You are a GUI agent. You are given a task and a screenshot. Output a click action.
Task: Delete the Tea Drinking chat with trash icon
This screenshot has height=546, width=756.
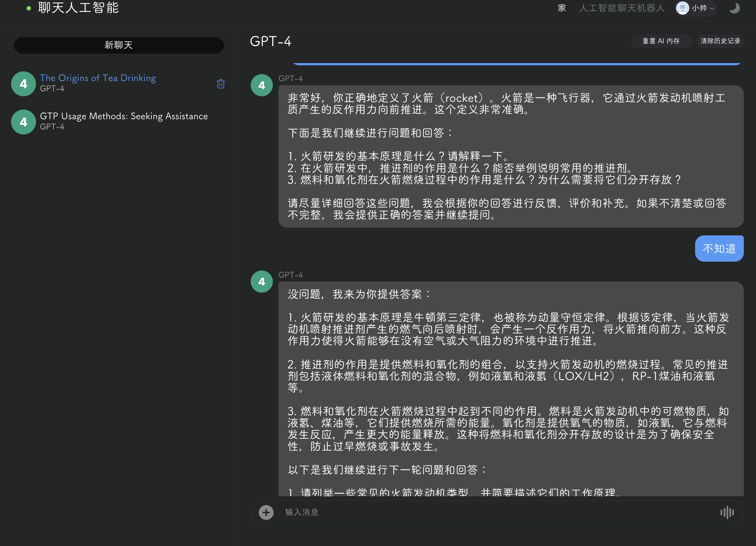(x=220, y=84)
